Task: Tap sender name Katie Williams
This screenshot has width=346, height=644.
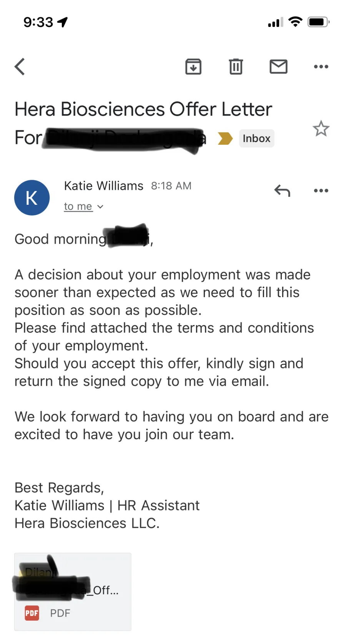Action: (x=103, y=186)
